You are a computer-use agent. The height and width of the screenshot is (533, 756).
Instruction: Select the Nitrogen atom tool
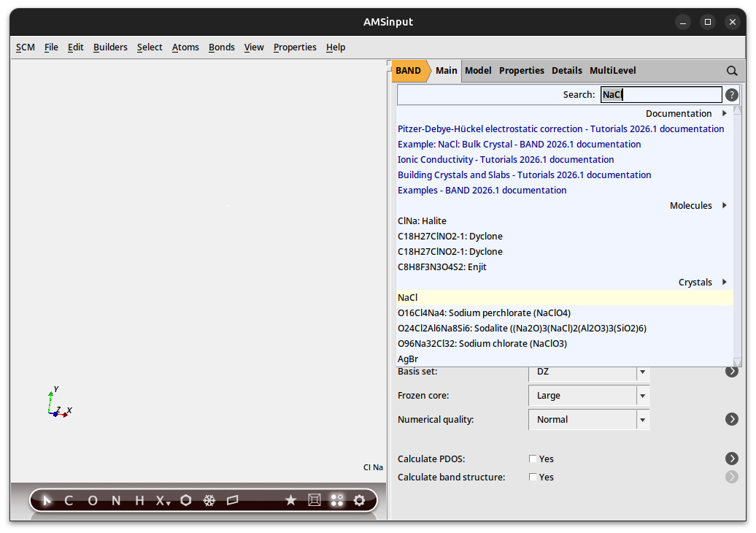click(x=115, y=500)
